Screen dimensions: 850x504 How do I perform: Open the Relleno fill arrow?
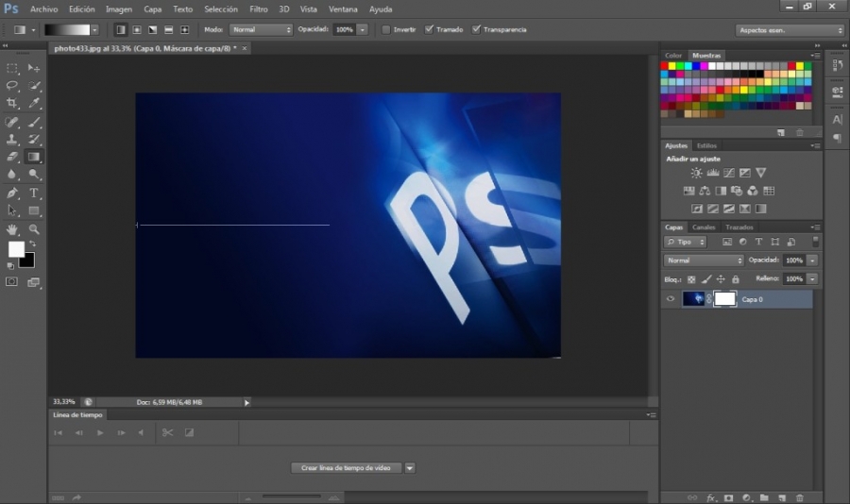click(812, 278)
